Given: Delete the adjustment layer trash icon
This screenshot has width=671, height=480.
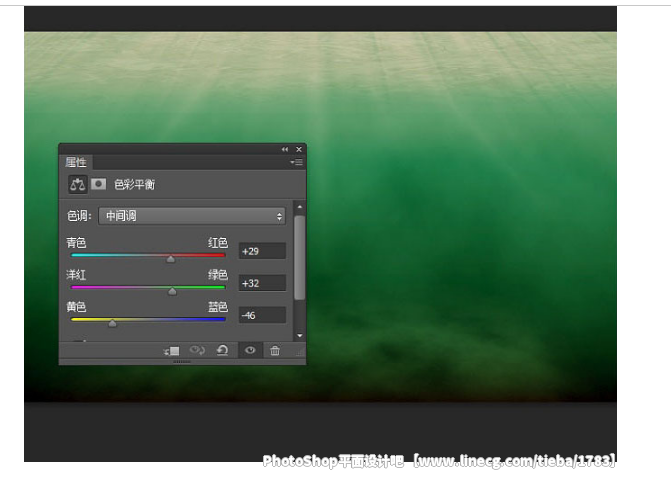Looking at the screenshot, I should coord(275,350).
